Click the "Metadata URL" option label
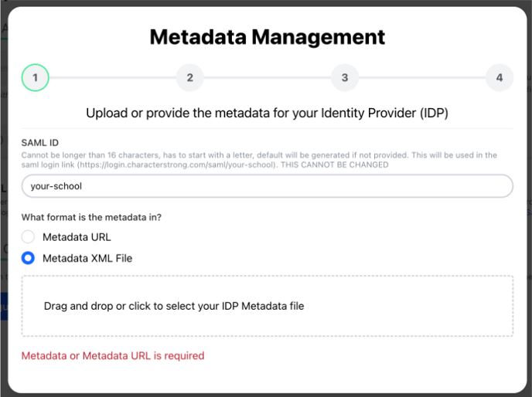The height and width of the screenshot is (397, 532). (x=77, y=237)
